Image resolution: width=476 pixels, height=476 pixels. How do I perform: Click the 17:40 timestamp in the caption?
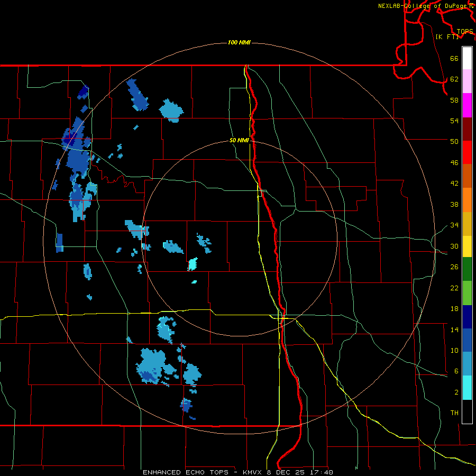coord(322,472)
